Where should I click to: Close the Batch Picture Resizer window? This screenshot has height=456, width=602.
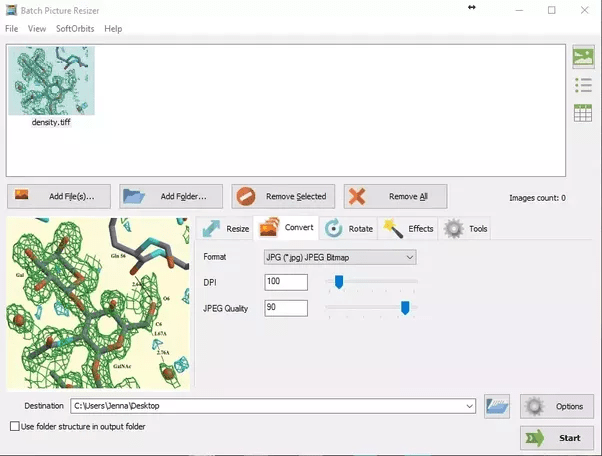click(584, 10)
